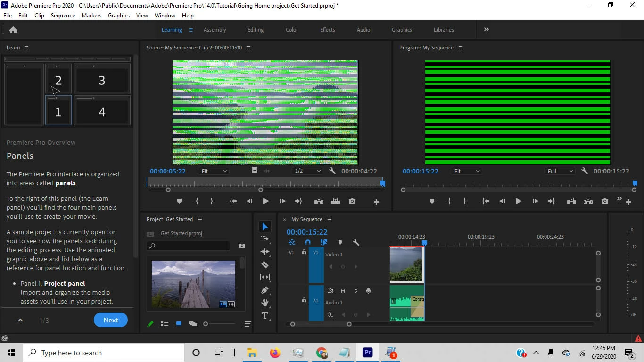Select the Type tool
The height and width of the screenshot is (362, 644).
(x=265, y=315)
